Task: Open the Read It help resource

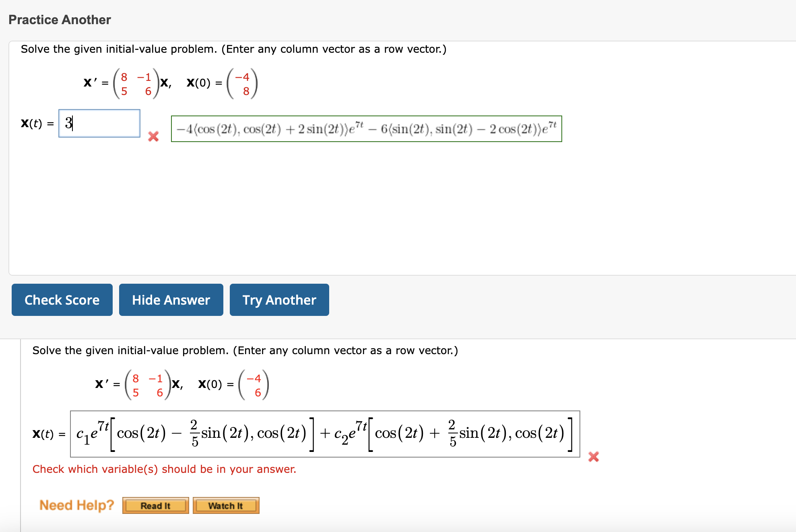Action: [155, 505]
